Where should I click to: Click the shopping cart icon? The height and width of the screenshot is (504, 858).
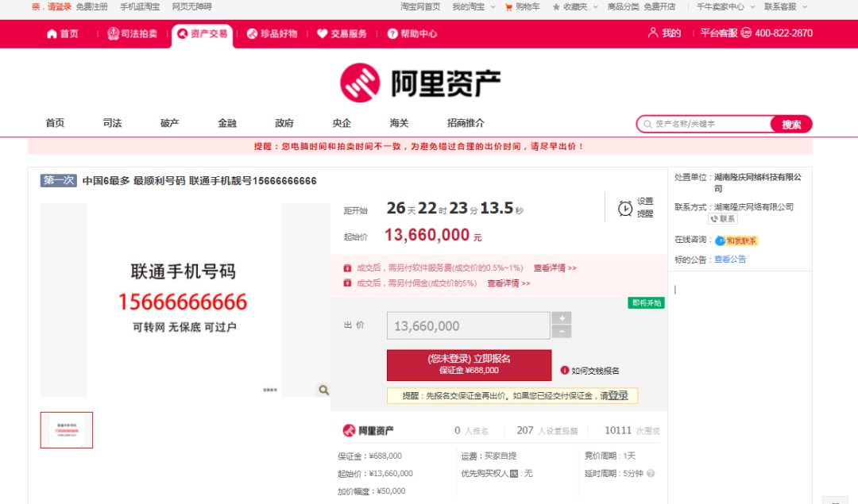tap(509, 7)
